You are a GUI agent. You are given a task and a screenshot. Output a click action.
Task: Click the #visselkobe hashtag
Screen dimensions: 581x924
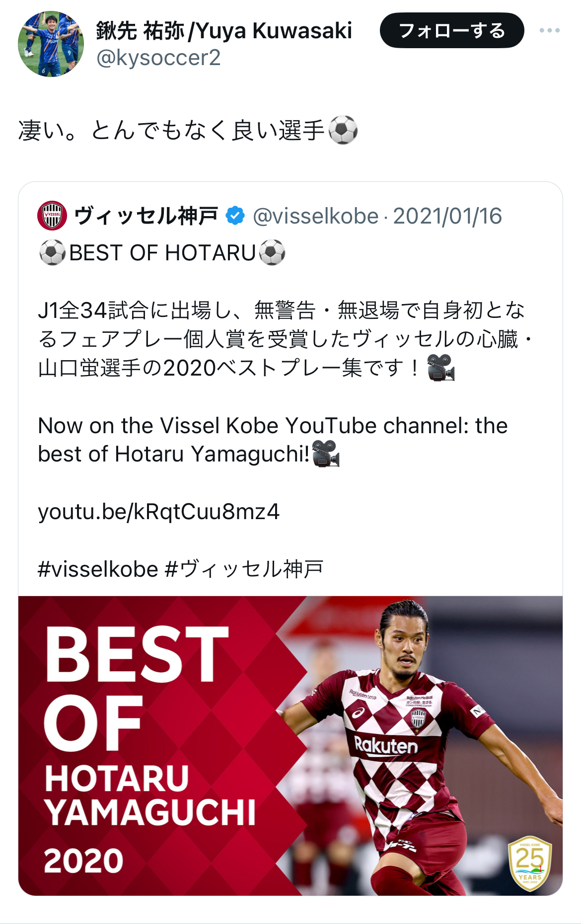tap(98, 569)
